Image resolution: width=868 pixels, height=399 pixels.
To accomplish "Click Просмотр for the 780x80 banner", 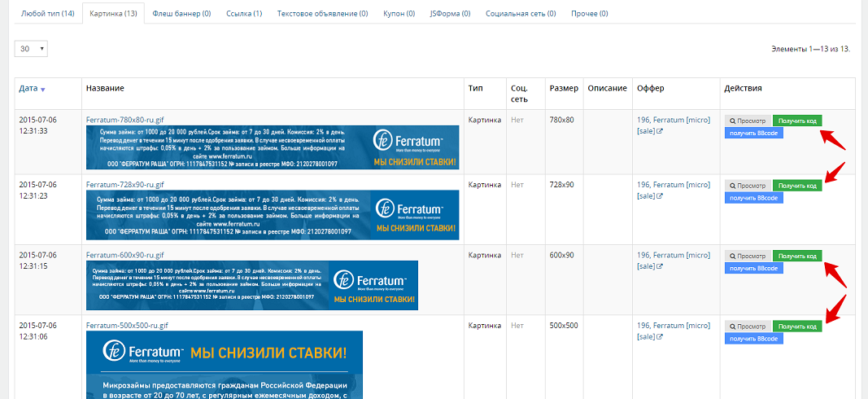I will coord(748,121).
